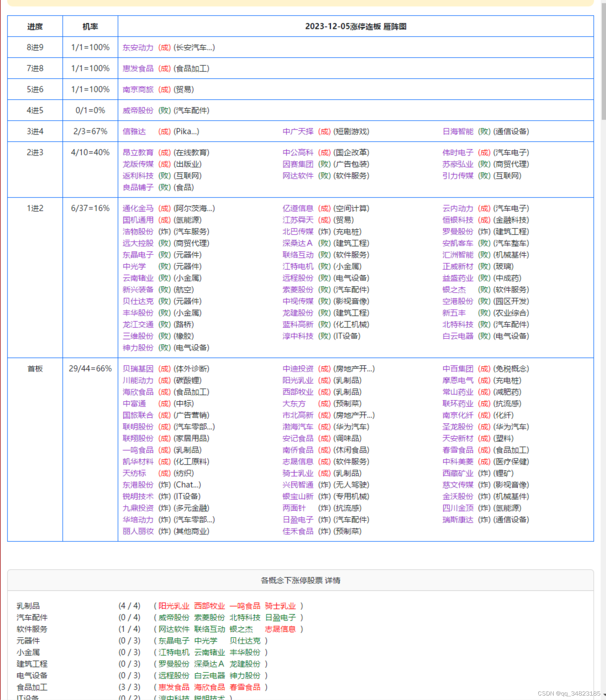The width and height of the screenshot is (606, 700).
Task: Open the 丽人丽妆 stock link
Action: pos(138,531)
